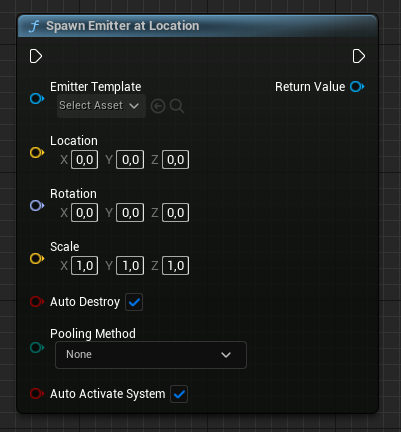The image size is (401, 432).
Task: Open the Pooling Method None dropdown
Action: (x=151, y=355)
